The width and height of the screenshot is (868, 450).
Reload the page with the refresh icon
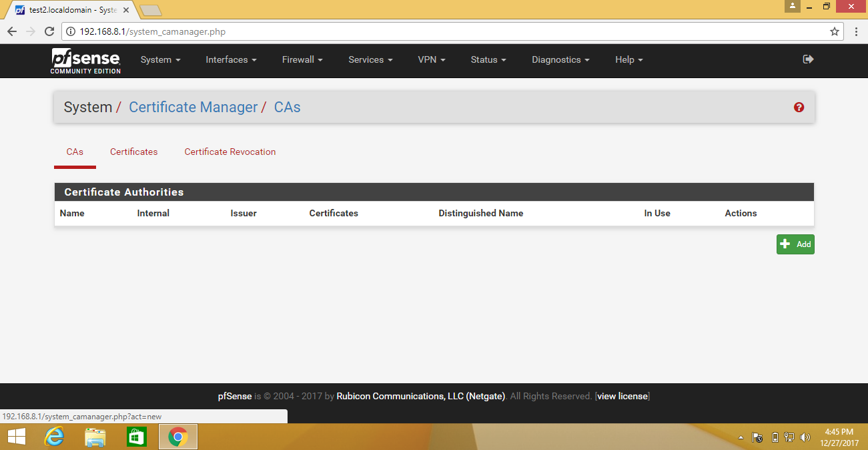[x=49, y=31]
